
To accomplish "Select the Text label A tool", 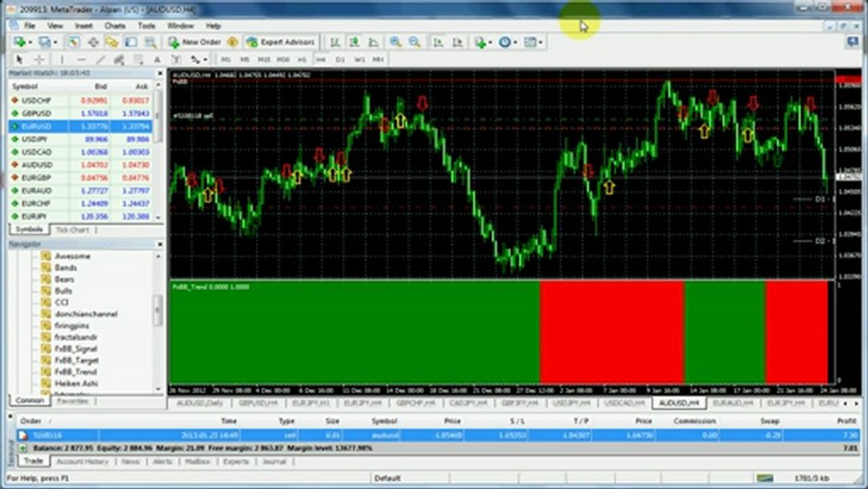I will [x=157, y=60].
